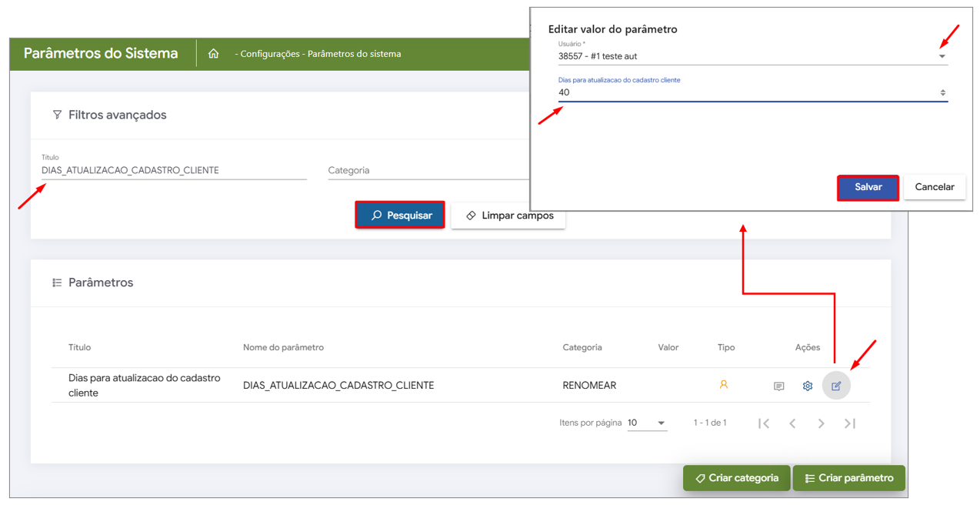Screen dimensions: 980x505
Task: Click the home icon in the breadcrumb
Action: (x=213, y=54)
